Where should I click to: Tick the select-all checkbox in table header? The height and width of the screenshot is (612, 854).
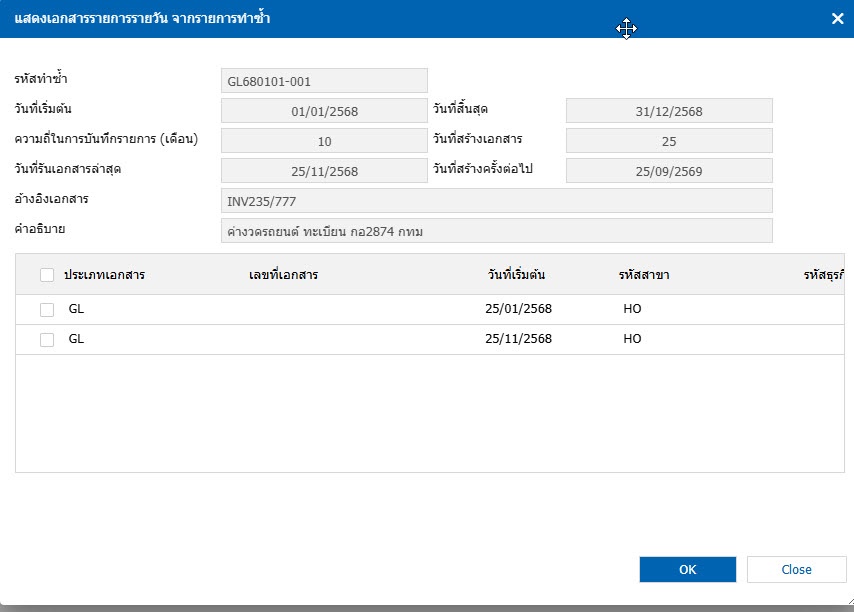click(x=47, y=275)
